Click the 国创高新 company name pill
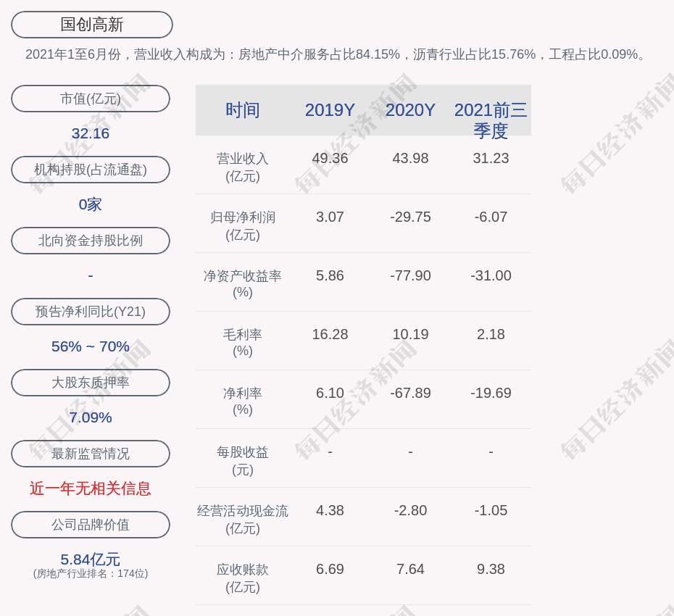Image resolution: width=674 pixels, height=616 pixels. [92, 25]
